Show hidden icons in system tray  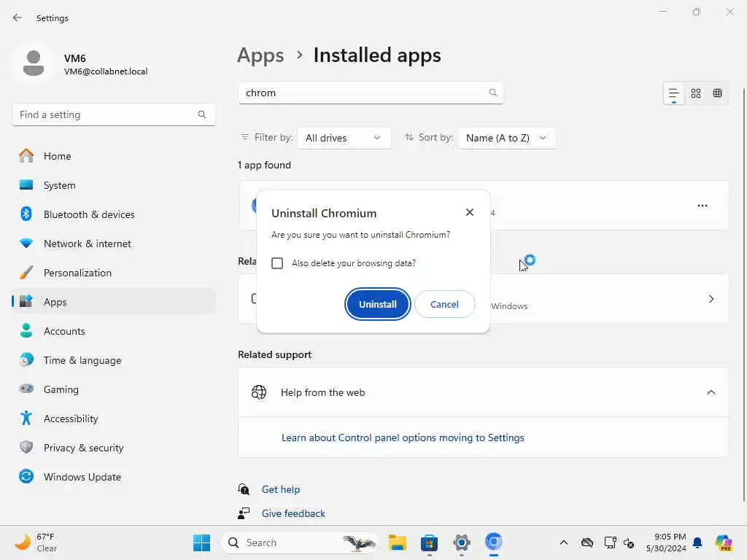[564, 542]
